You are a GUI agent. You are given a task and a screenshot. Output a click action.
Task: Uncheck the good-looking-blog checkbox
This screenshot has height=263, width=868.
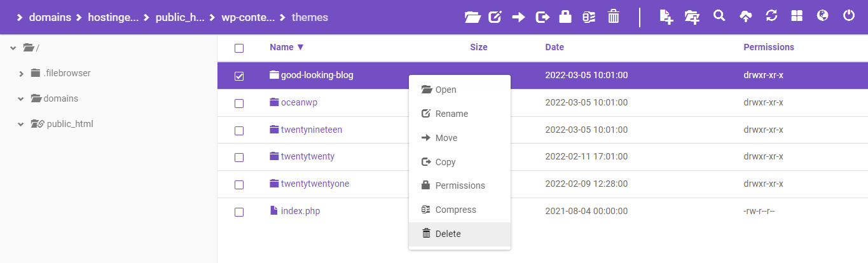(239, 76)
